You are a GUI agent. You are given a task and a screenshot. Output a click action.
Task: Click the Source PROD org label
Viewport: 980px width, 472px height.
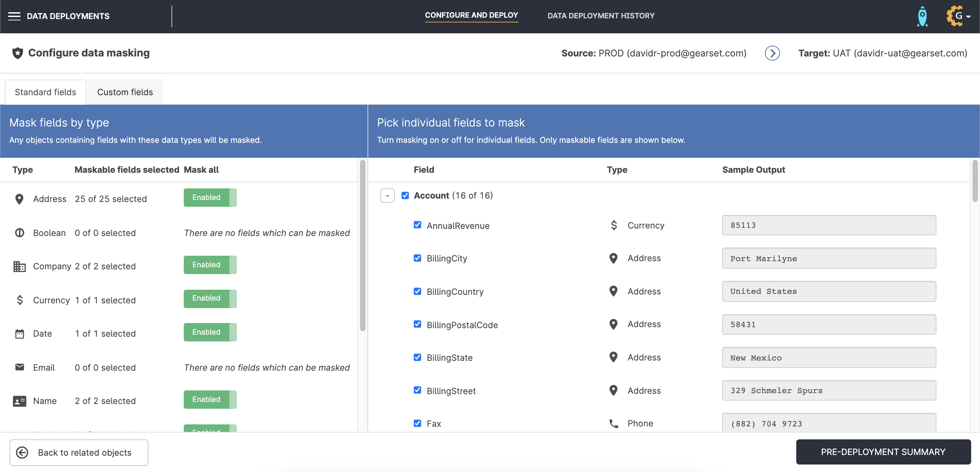pos(654,53)
